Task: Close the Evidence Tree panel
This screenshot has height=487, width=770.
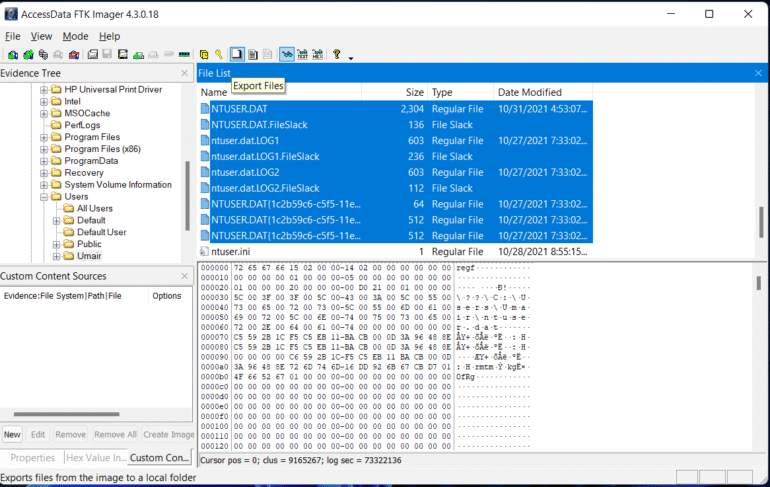Action: tap(184, 74)
